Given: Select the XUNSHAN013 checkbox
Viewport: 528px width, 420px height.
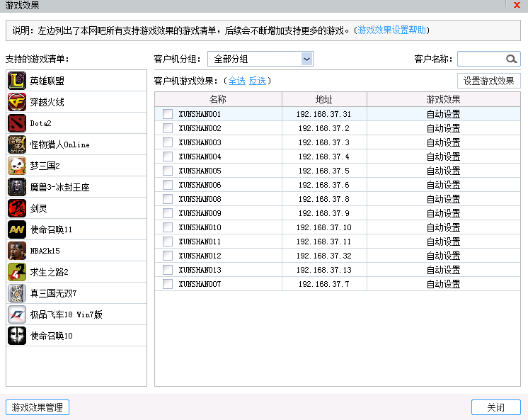Looking at the screenshot, I should [168, 270].
